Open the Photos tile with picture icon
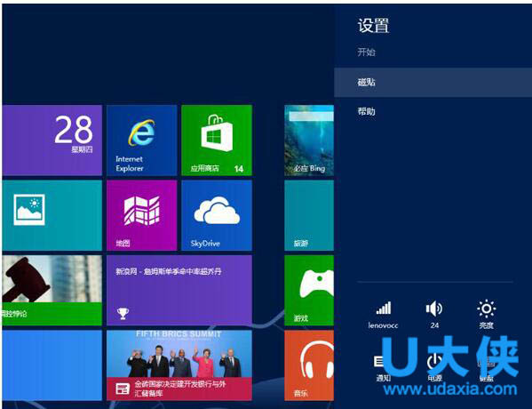532x409 pixels. pos(52,215)
